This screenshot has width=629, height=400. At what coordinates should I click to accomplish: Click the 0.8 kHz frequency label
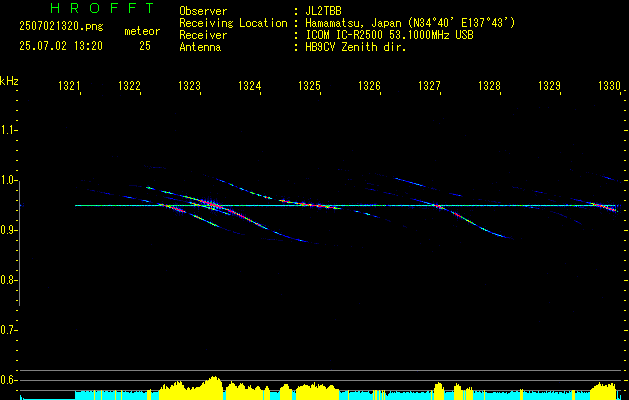pyautogui.click(x=8, y=280)
